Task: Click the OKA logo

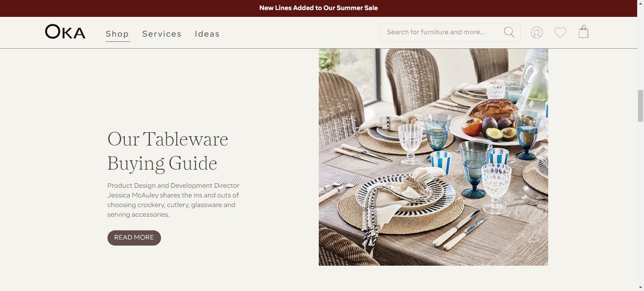Action: [x=65, y=32]
